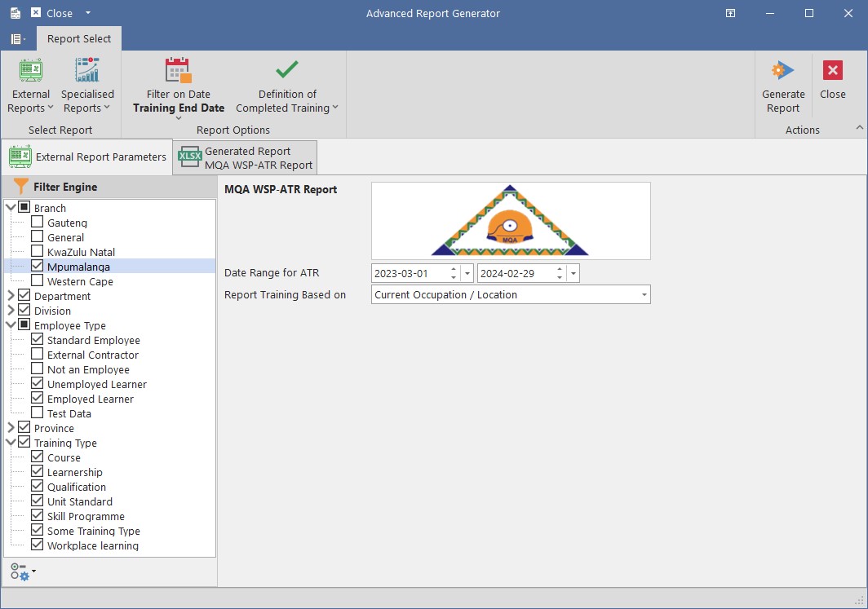
Task: Open the ribbon file menu icon
Action: click(18, 38)
